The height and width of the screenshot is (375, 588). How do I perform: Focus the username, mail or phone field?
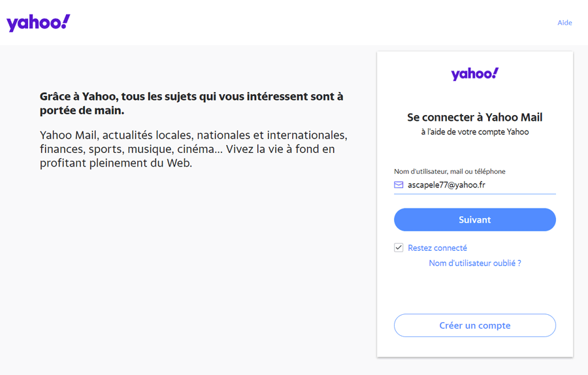[x=475, y=185]
